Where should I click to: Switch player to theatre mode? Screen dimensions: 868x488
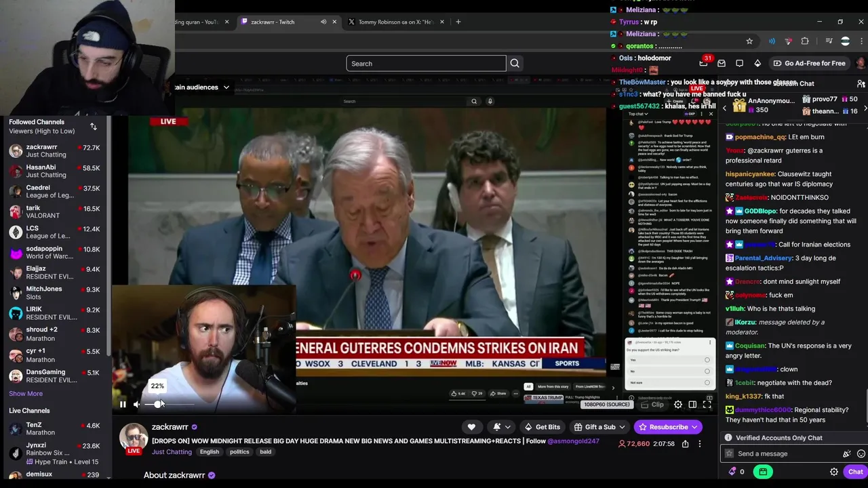point(692,405)
